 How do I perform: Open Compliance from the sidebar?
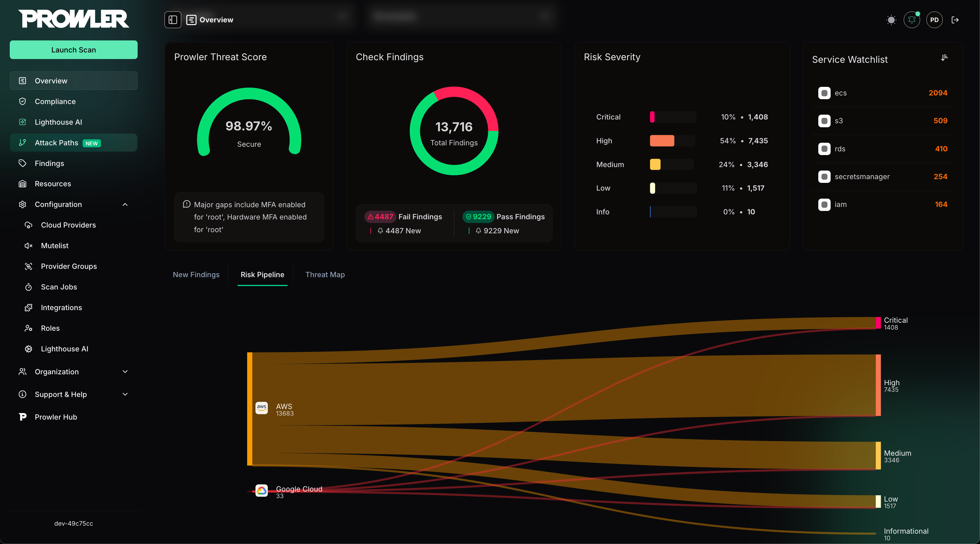(x=55, y=101)
